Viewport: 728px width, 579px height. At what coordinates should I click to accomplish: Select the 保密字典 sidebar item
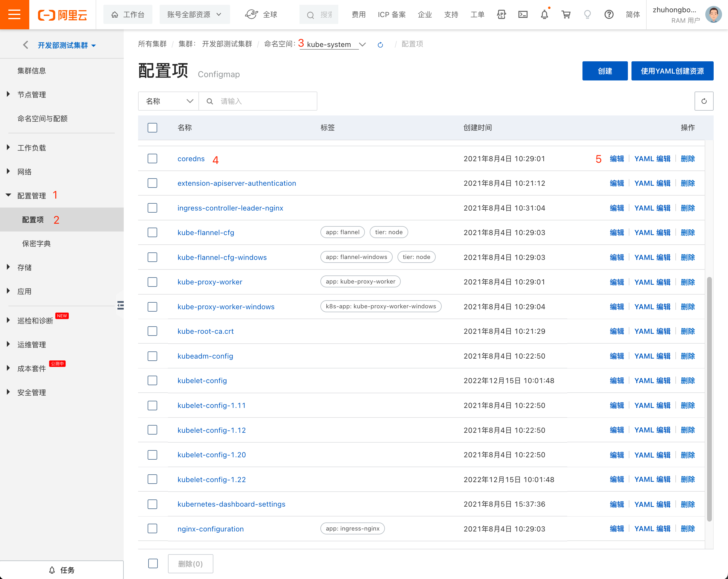pos(36,244)
